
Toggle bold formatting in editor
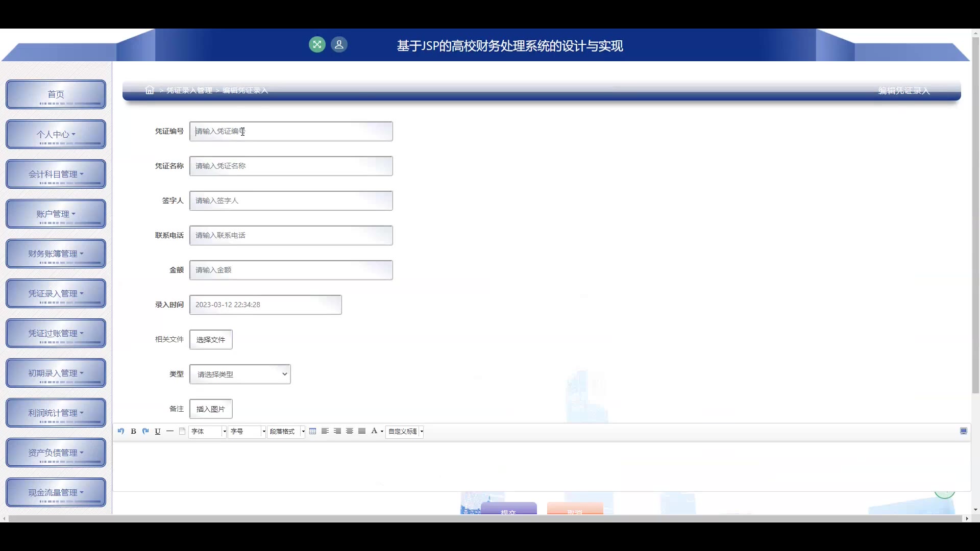[x=133, y=431]
